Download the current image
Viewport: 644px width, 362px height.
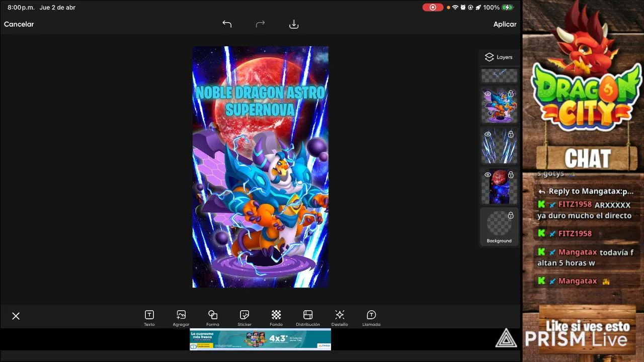coord(294,24)
